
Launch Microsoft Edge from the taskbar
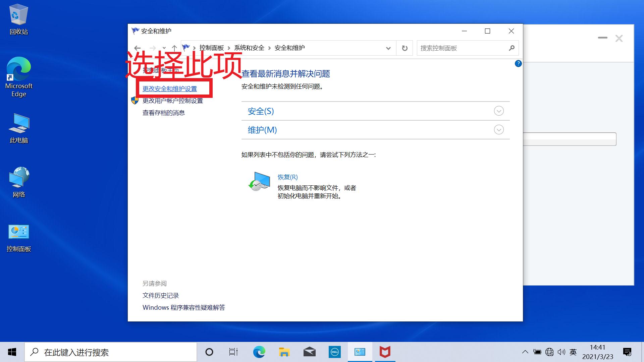click(259, 352)
